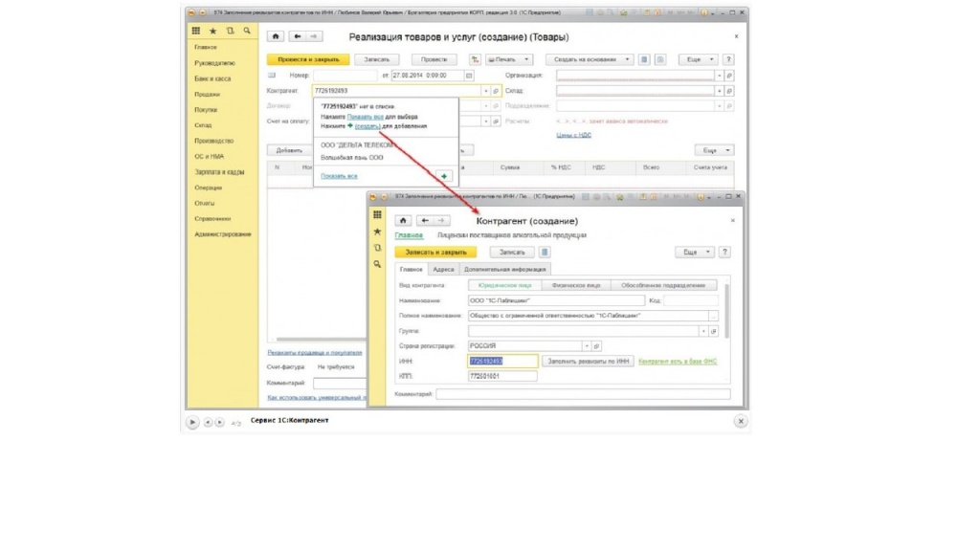Screen dimensions: 980x551
Task: Switch to Адреса tab in Контрагент
Action: 443,269
